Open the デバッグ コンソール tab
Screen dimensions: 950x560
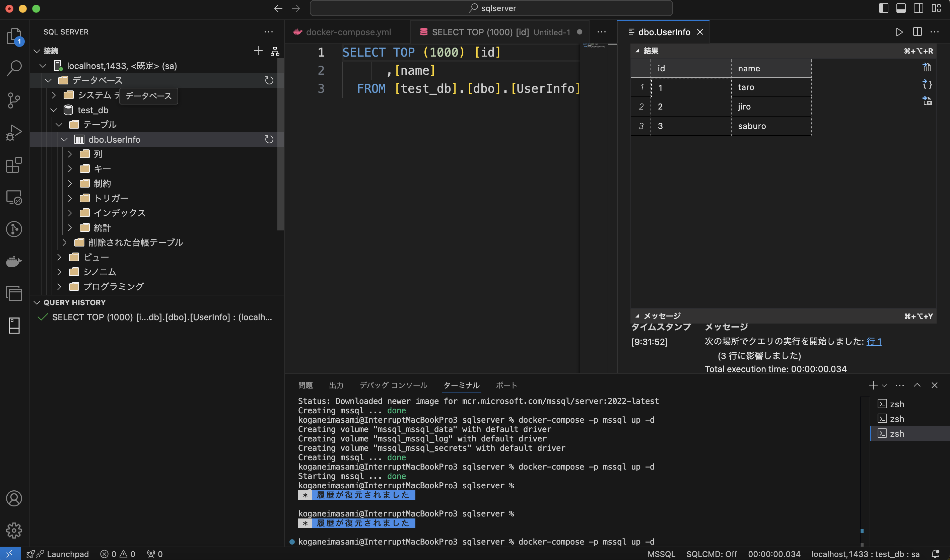(x=393, y=385)
